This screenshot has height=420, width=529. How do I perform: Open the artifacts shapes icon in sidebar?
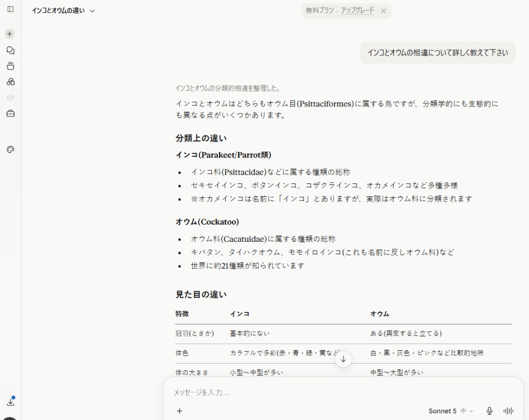10,82
